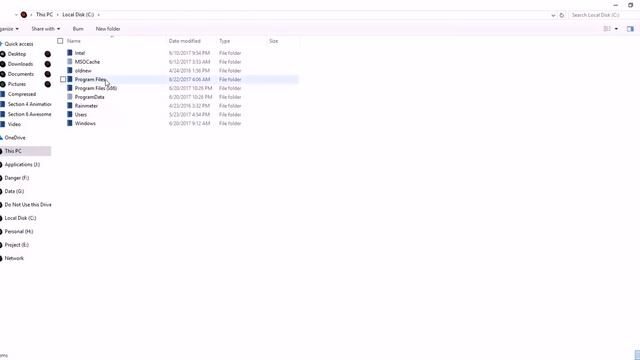640x360 pixels.
Task: Click the Users folder icon
Action: (x=70, y=114)
